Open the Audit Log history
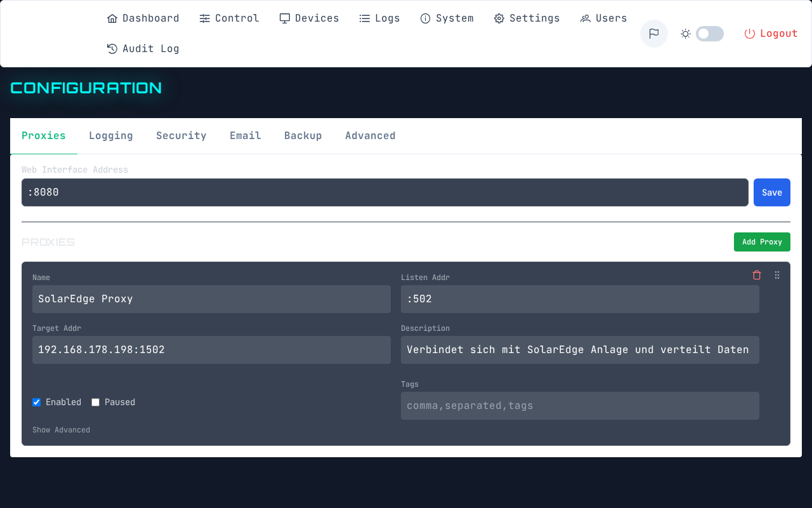This screenshot has height=508, width=812. 143,48
